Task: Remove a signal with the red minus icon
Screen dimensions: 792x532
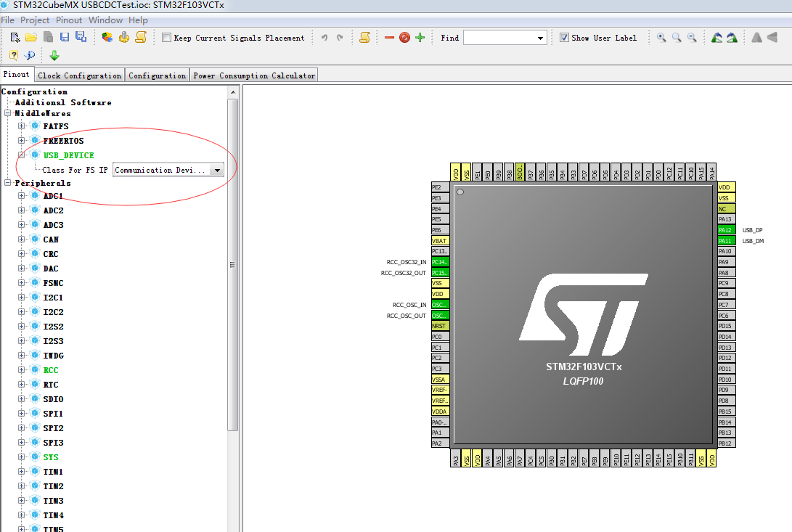Action: 388,37
